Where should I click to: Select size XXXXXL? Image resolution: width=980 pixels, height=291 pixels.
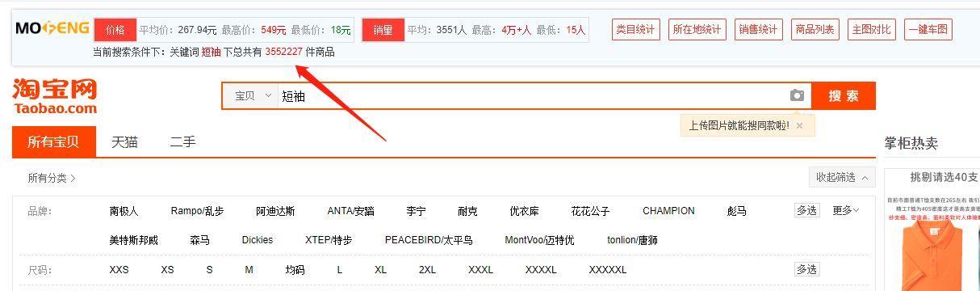click(x=608, y=270)
